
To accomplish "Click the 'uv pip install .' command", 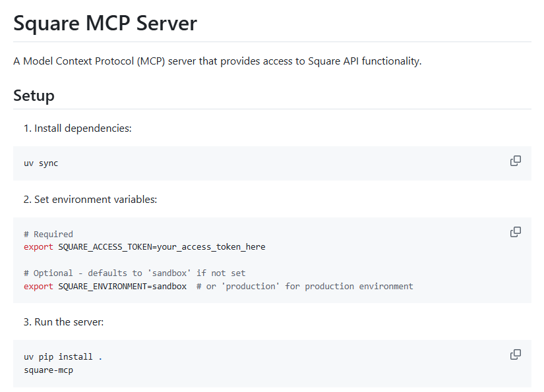I will pyautogui.click(x=63, y=356).
